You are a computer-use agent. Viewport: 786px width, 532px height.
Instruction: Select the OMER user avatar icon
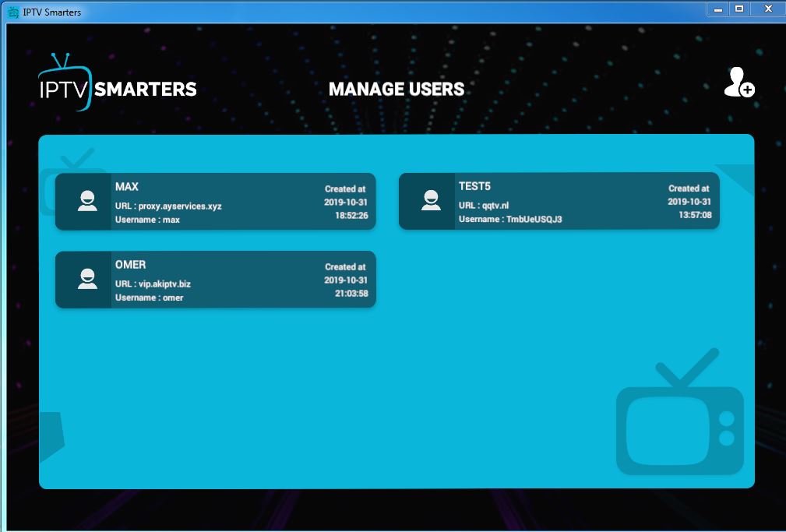tap(87, 280)
